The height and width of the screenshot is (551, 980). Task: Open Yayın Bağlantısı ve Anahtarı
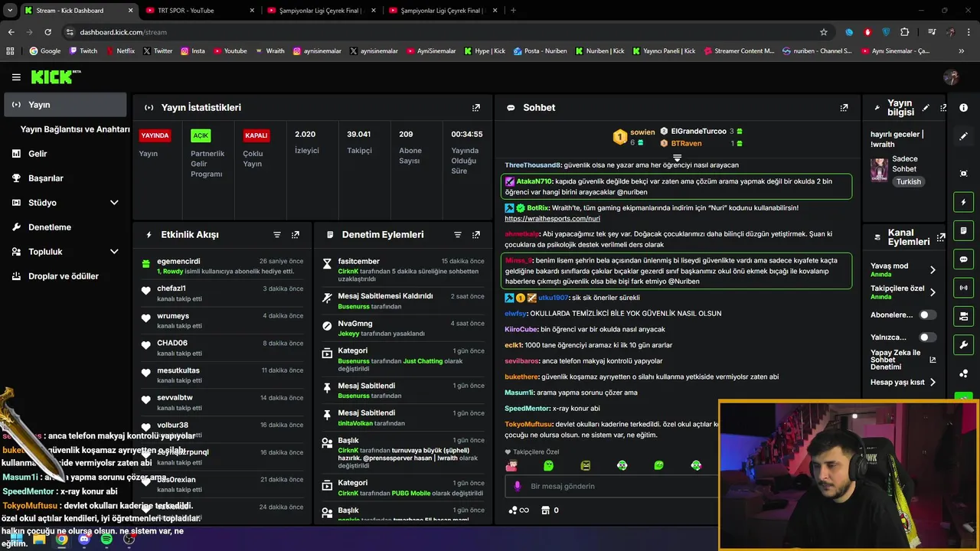(75, 129)
